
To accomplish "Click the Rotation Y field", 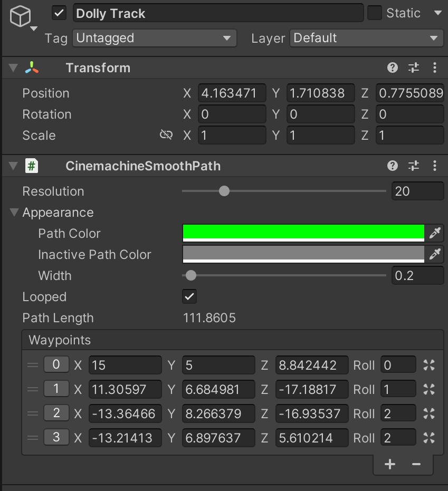I will tap(320, 114).
